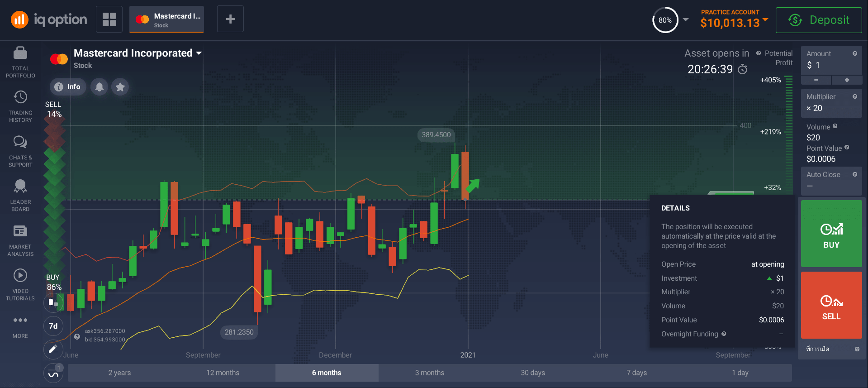Image resolution: width=868 pixels, height=388 pixels.
Task: Click the IQ Option logo
Action: (x=49, y=19)
